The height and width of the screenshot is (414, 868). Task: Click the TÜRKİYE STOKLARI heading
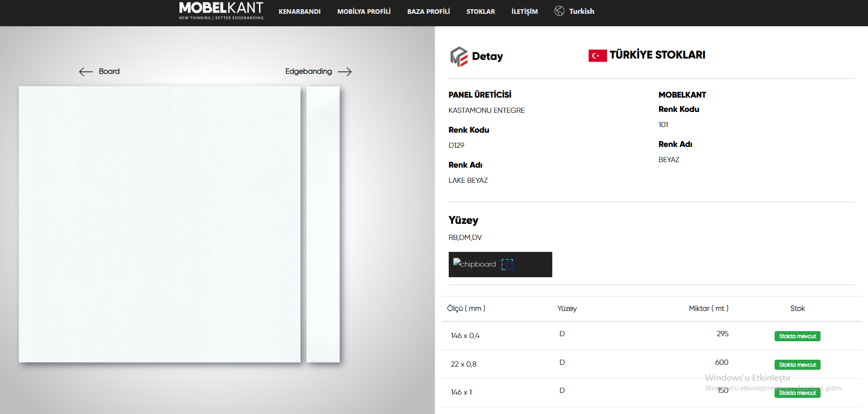point(657,55)
